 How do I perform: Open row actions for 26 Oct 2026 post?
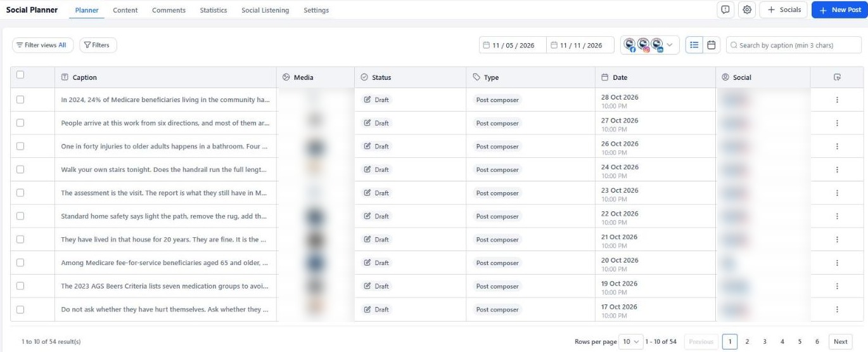click(x=837, y=147)
